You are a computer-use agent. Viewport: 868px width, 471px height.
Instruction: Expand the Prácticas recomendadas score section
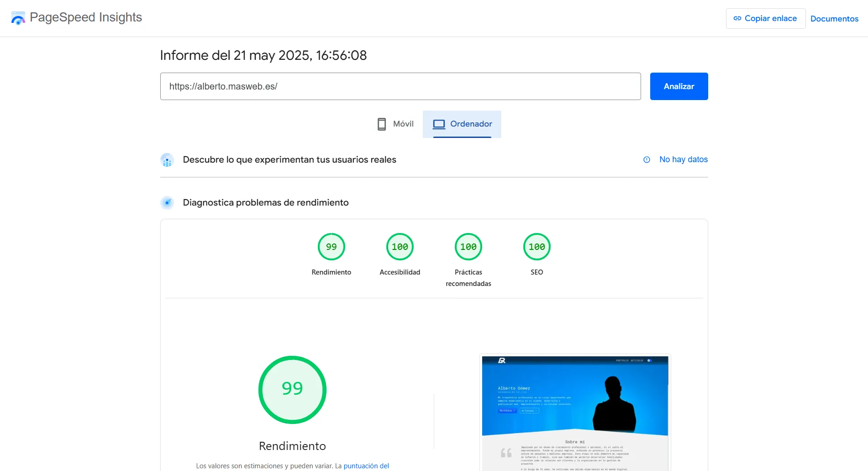[x=468, y=247]
